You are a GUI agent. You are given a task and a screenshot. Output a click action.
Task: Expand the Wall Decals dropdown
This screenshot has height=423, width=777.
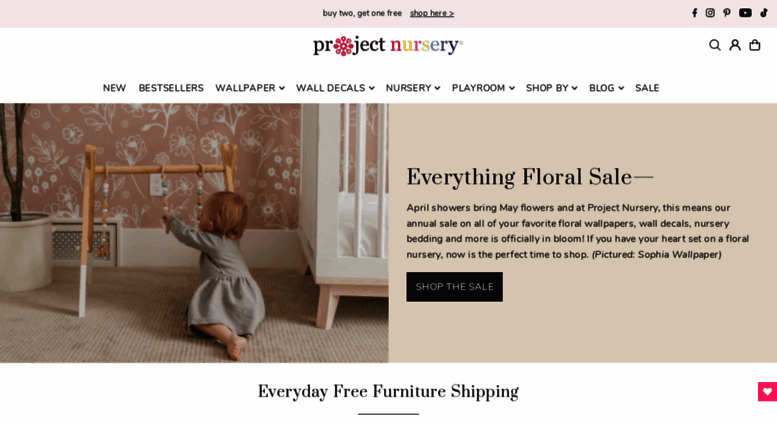click(335, 88)
